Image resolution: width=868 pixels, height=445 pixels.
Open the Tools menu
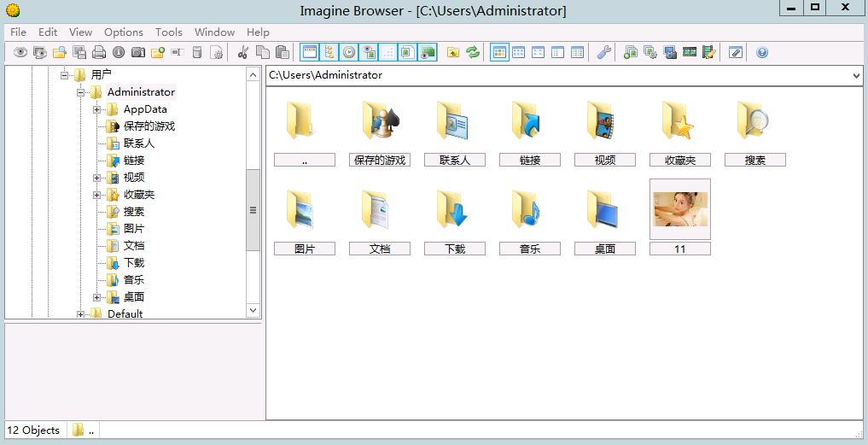pyautogui.click(x=169, y=32)
